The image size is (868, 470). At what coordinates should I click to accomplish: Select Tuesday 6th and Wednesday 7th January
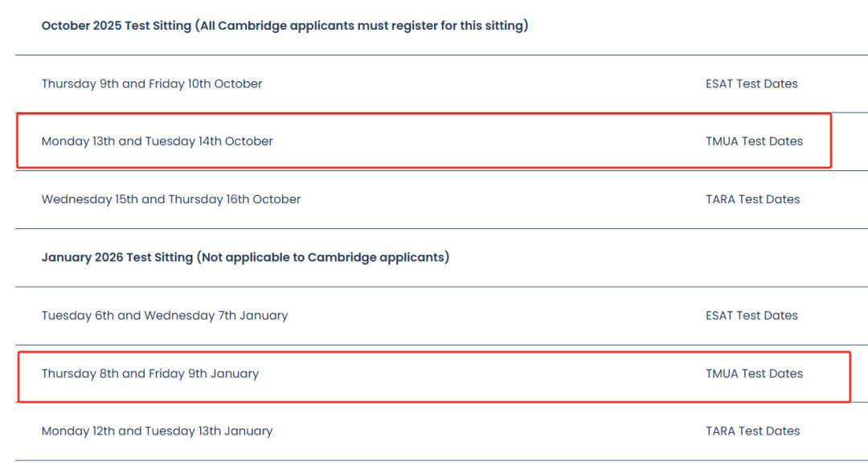pyautogui.click(x=165, y=316)
